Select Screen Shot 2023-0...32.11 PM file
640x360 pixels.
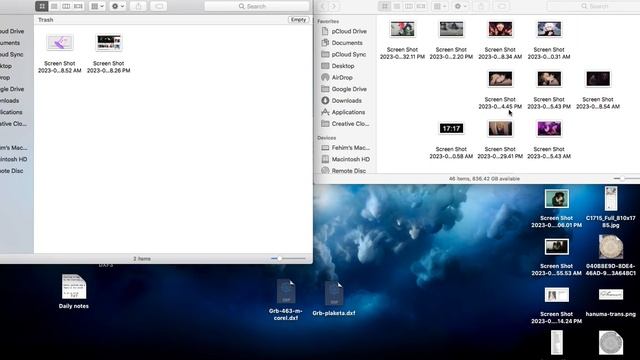click(x=402, y=40)
